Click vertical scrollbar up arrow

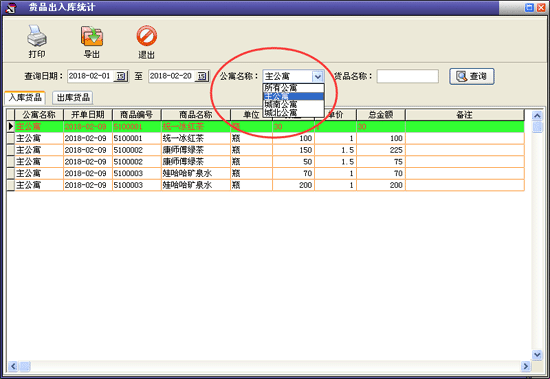(x=537, y=115)
